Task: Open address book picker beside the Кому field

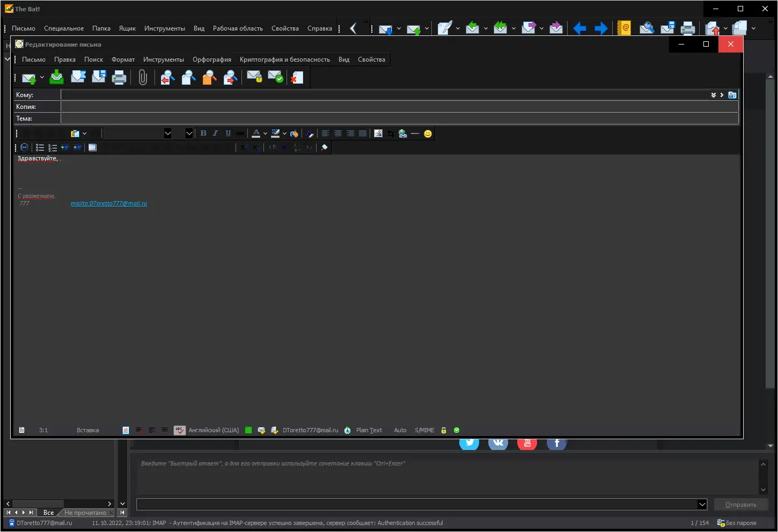Action: coord(732,95)
